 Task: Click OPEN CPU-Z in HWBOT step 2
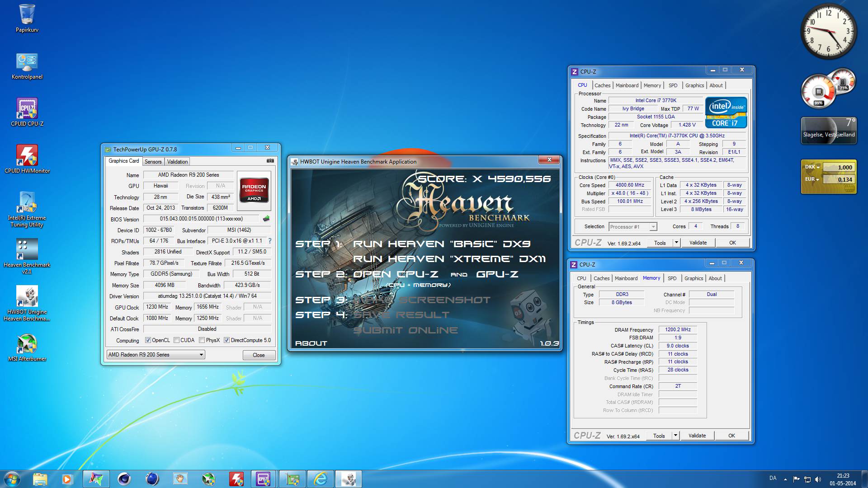click(396, 274)
